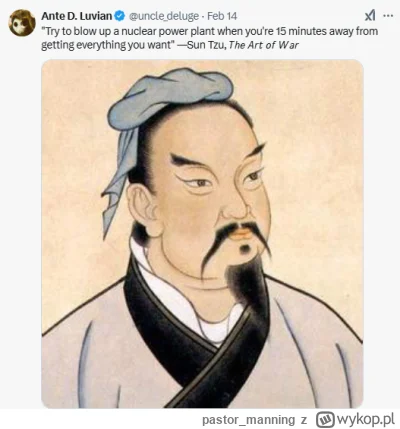Click the tweet text about nuclear power plant
The image size is (400, 429).
(210, 38)
